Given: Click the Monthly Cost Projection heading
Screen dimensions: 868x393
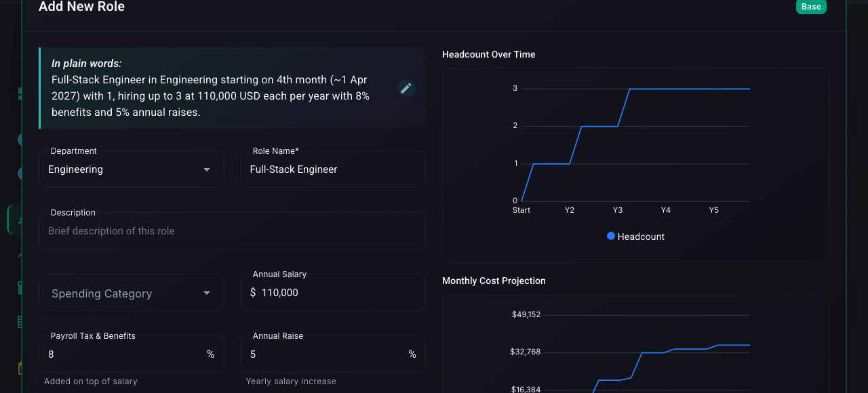Looking at the screenshot, I should (494, 281).
